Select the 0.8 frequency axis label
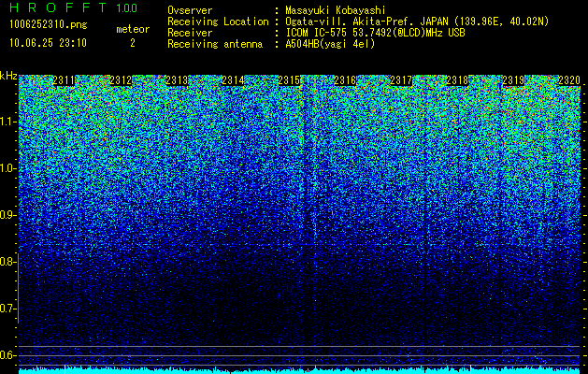 tap(7, 262)
